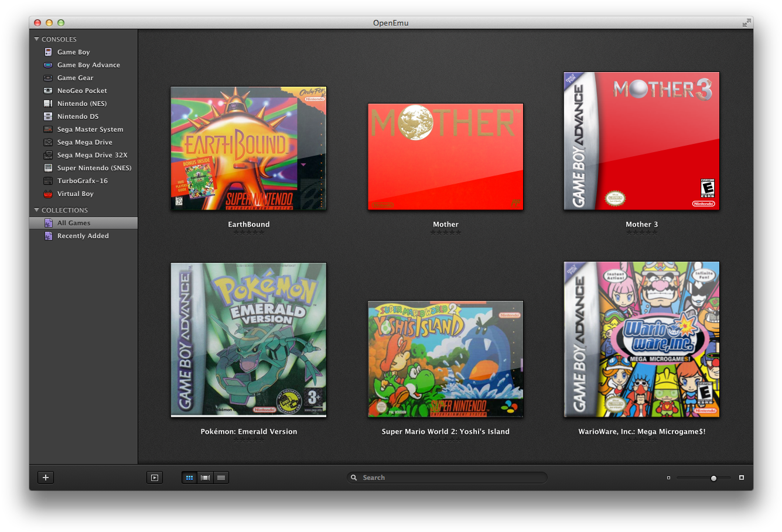
Task: Add a new collection with the plus button
Action: (46, 478)
